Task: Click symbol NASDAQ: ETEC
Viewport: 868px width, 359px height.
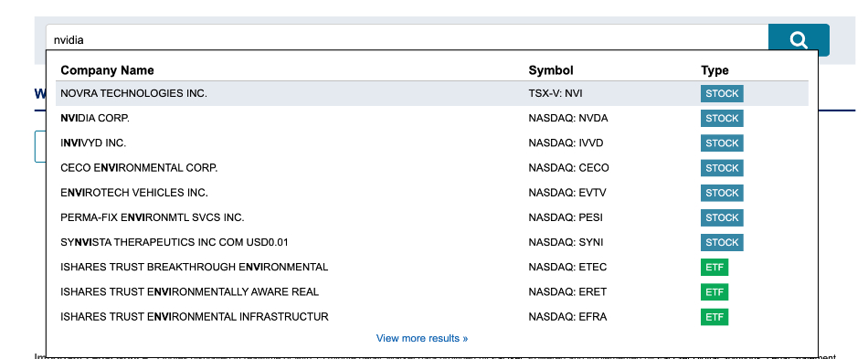Action: tap(567, 267)
